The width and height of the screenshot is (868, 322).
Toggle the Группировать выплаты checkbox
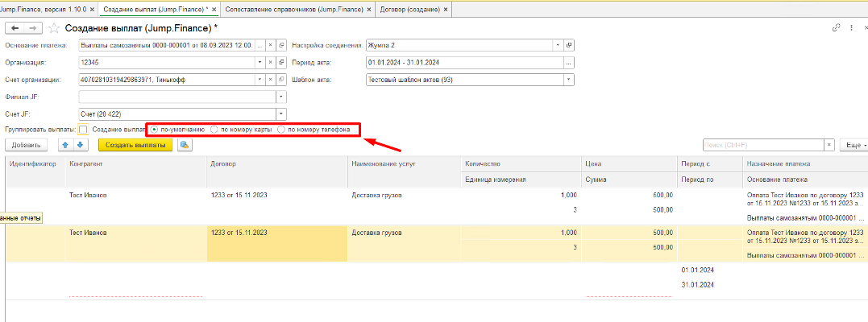click(83, 130)
